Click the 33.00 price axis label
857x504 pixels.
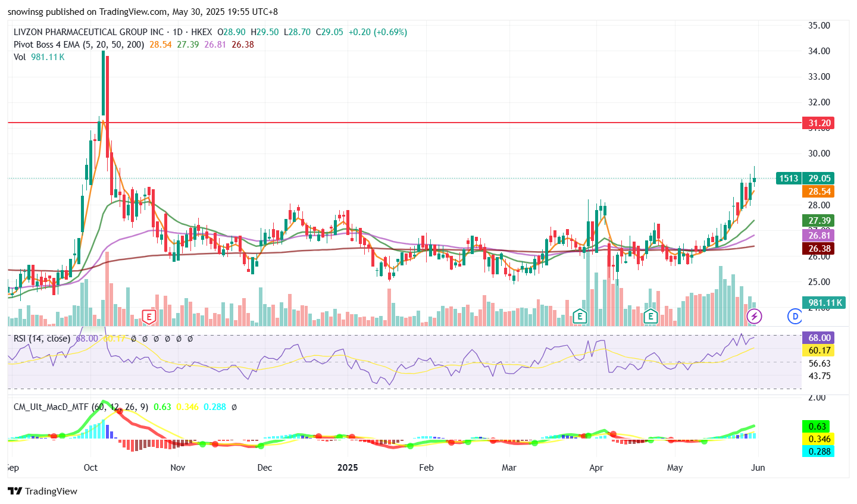[819, 77]
